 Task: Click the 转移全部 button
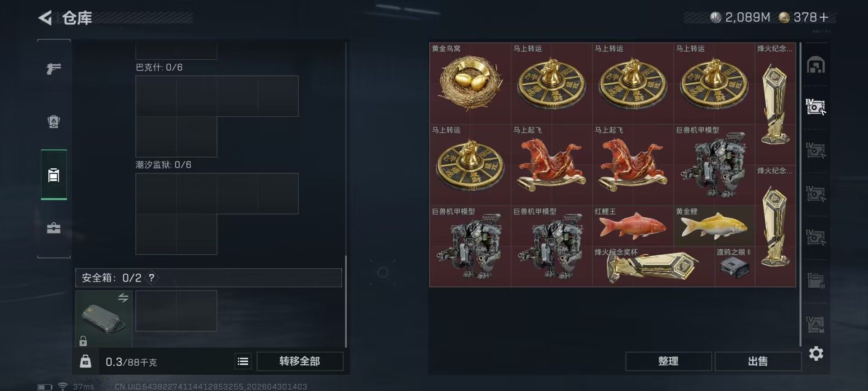click(x=300, y=361)
